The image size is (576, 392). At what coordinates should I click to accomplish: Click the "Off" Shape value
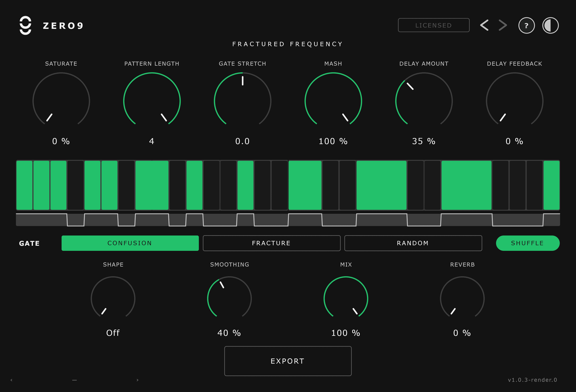click(x=113, y=333)
